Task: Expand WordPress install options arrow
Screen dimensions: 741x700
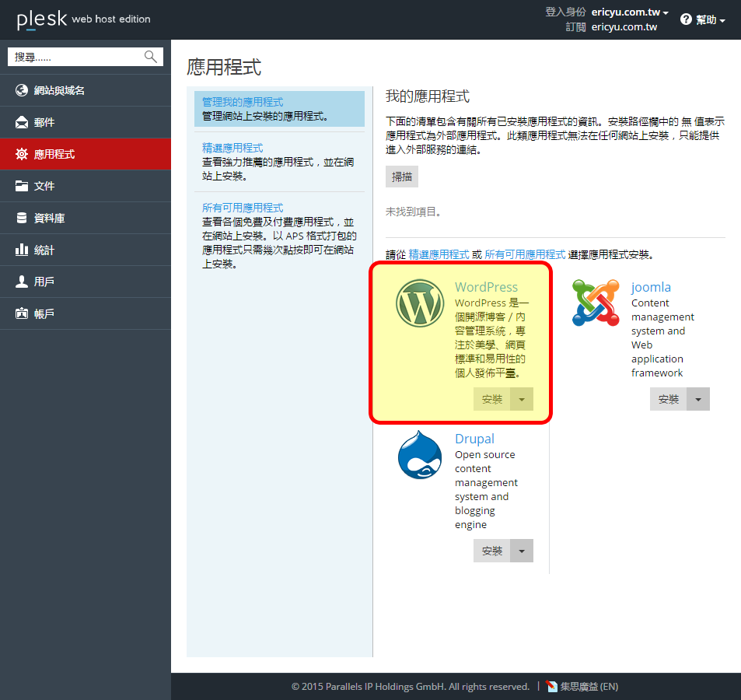Action: pyautogui.click(x=522, y=400)
